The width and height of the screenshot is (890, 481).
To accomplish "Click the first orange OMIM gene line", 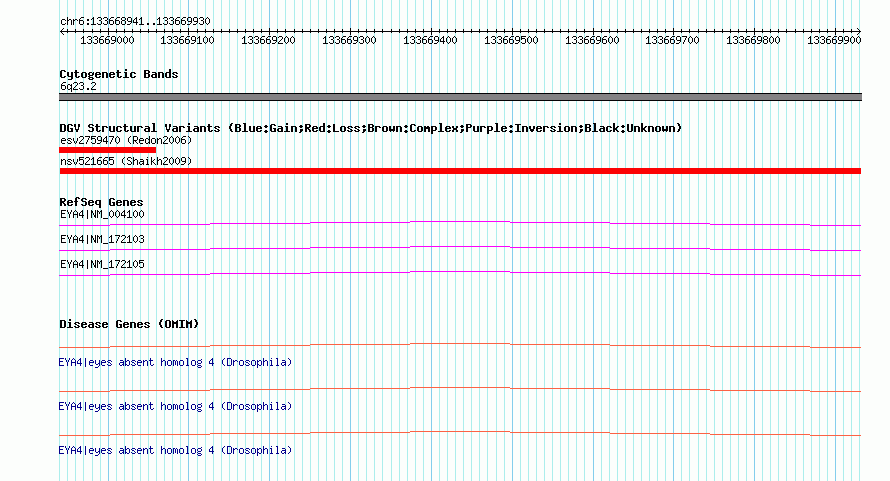I will point(460,345).
